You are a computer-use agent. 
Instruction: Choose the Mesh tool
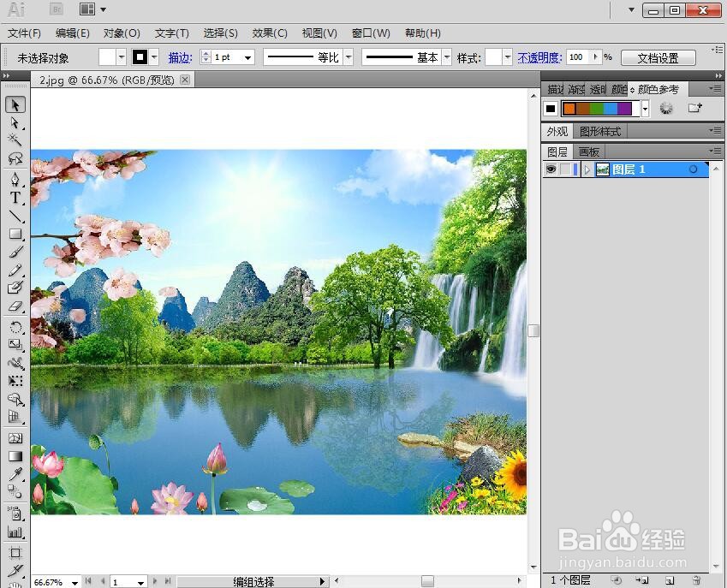pos(15,438)
